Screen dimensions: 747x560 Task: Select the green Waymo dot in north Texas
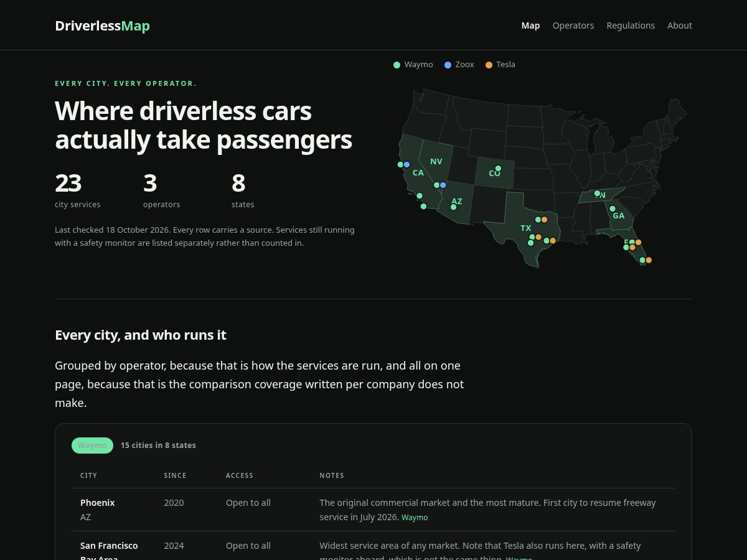pos(538,220)
